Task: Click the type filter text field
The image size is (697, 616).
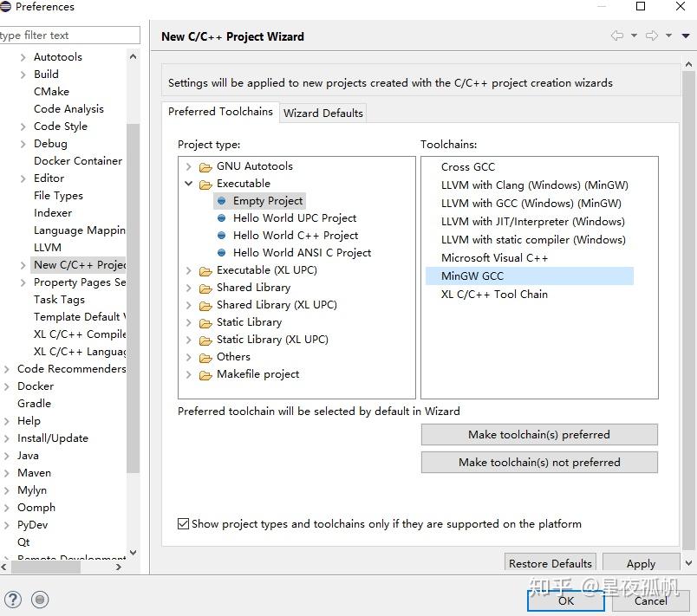Action: pyautogui.click(x=68, y=36)
